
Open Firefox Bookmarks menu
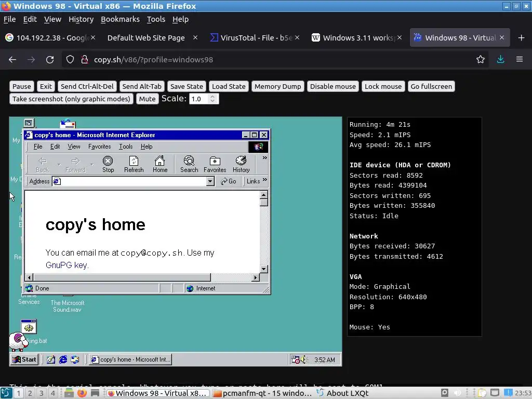(x=120, y=19)
